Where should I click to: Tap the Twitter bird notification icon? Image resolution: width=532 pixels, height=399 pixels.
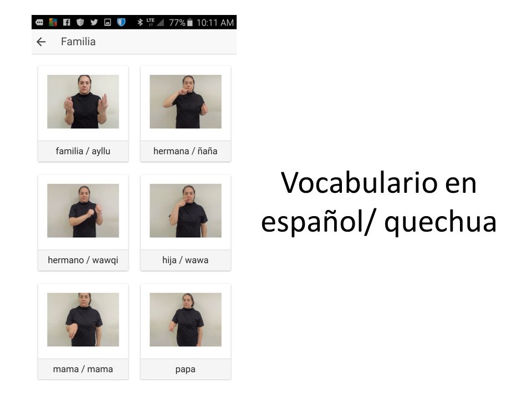(94, 22)
